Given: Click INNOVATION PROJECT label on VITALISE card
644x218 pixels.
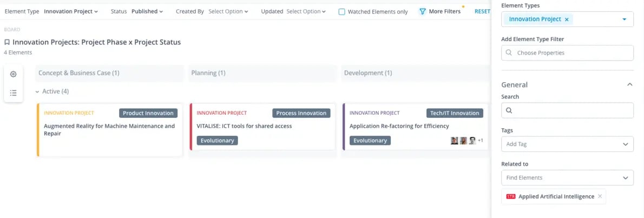Looking at the screenshot, I should point(222,113).
